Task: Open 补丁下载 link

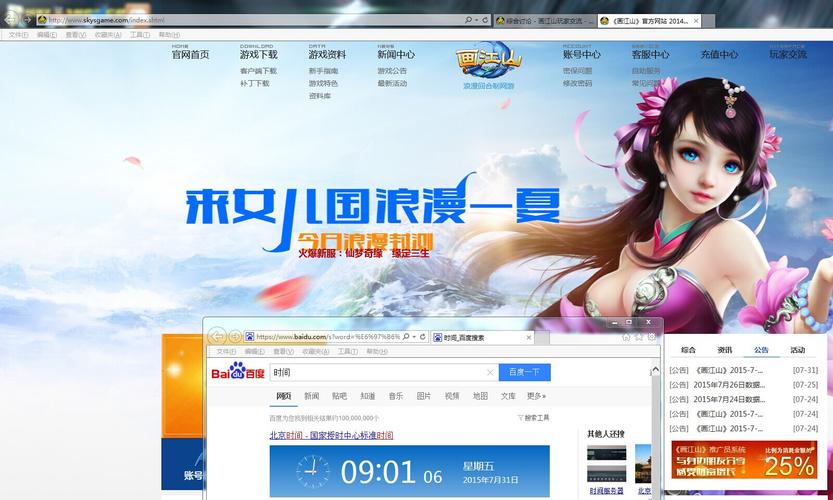Action: (x=254, y=83)
